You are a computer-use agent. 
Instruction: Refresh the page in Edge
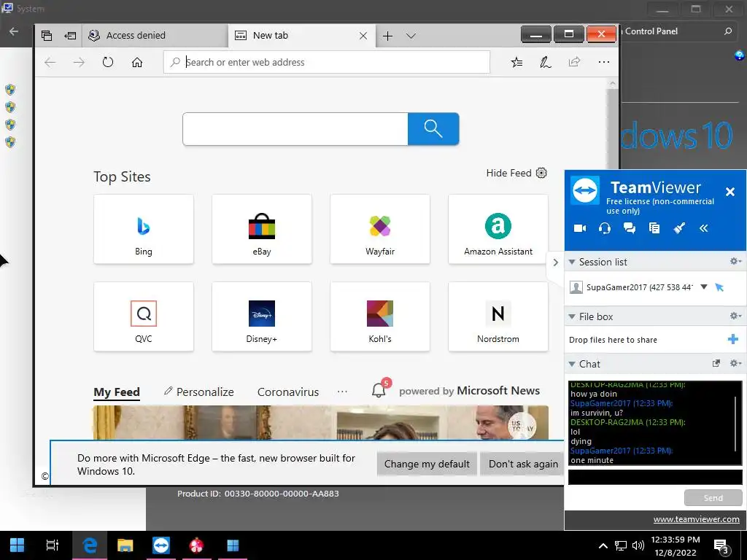coord(108,63)
